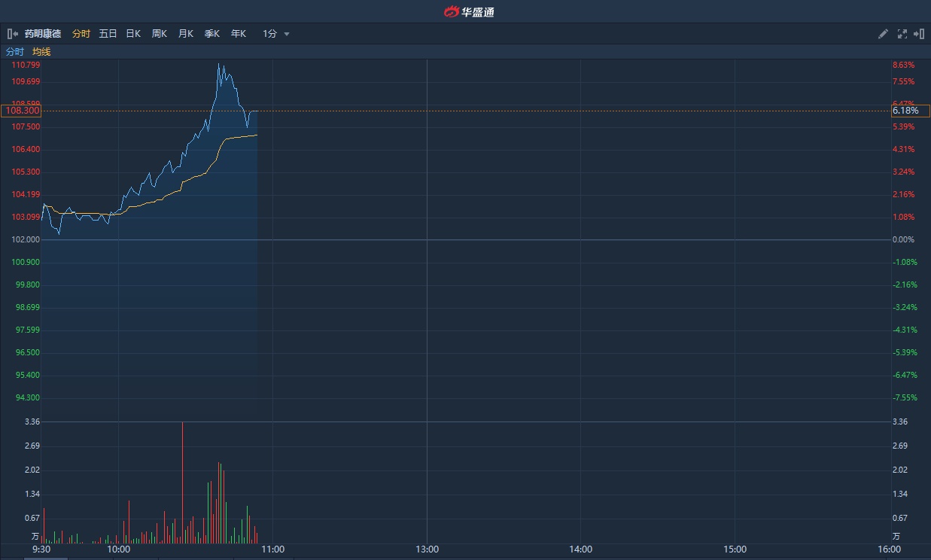Select the 季K quarterly candlestick tab
Image resolution: width=931 pixels, height=560 pixels.
(212, 34)
